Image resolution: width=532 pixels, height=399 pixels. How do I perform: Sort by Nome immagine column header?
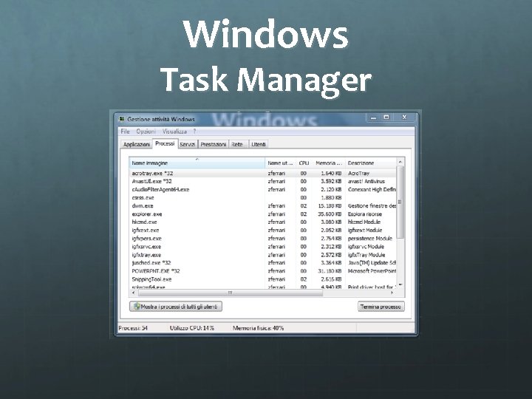pos(197,163)
